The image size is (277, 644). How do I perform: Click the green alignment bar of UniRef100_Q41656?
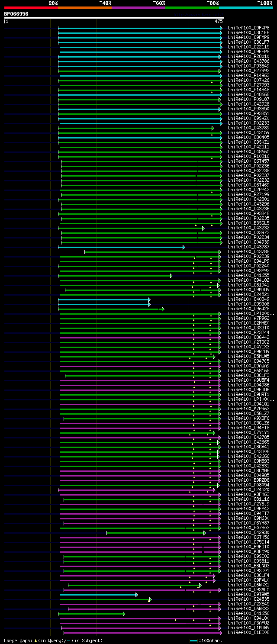pos(92,614)
